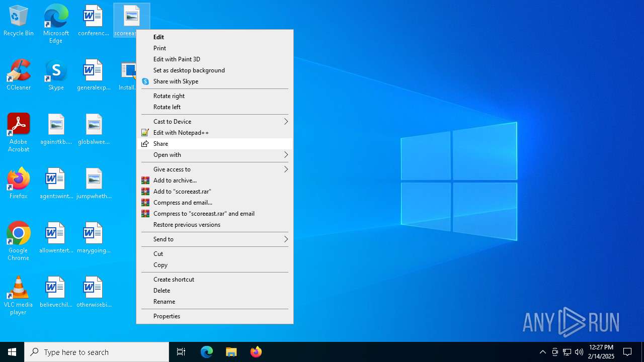The image size is (644, 362).
Task: Expand Open with submenu
Action: [x=215, y=155]
